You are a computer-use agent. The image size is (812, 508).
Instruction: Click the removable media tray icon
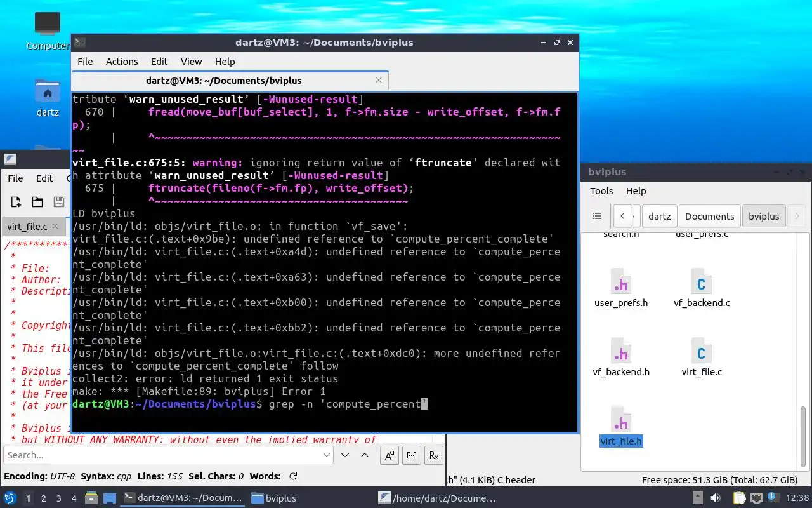pos(698,498)
